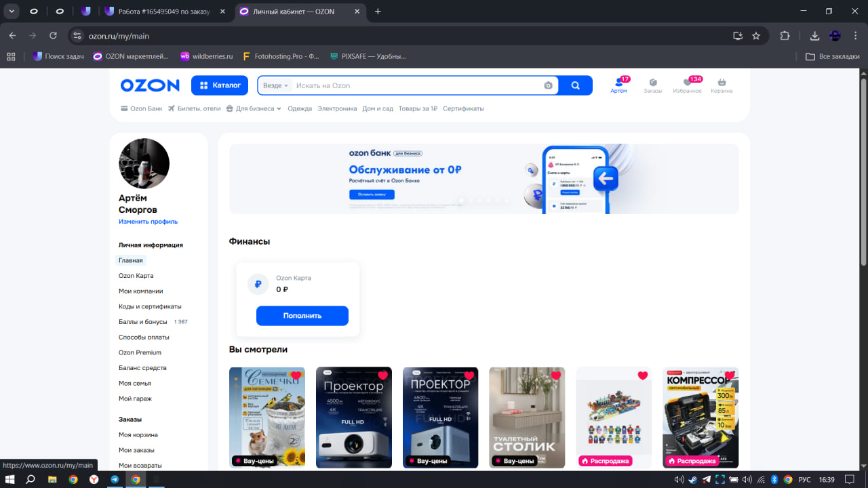Viewport: 868px width, 488px height.
Task: Click the profile avatar photo in sidebar
Action: pos(144,163)
